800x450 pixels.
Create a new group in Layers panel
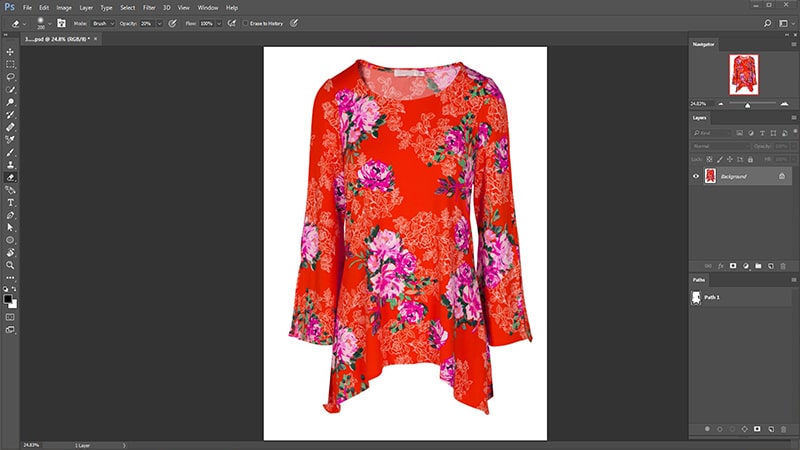point(758,266)
